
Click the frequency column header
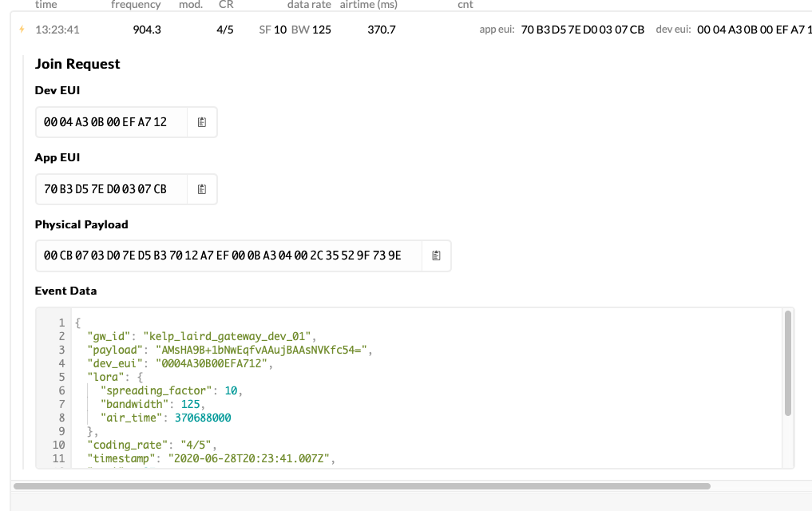[136, 5]
